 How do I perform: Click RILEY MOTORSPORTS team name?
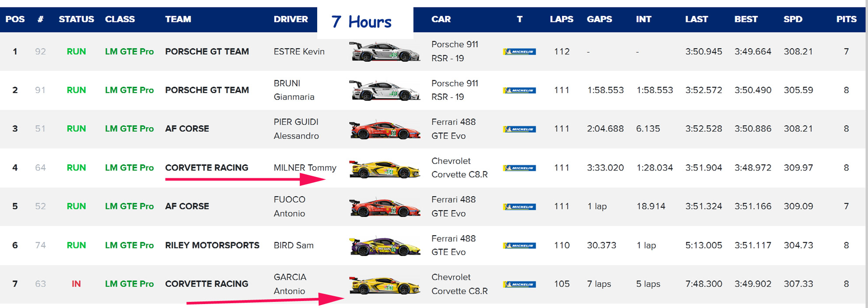212,245
